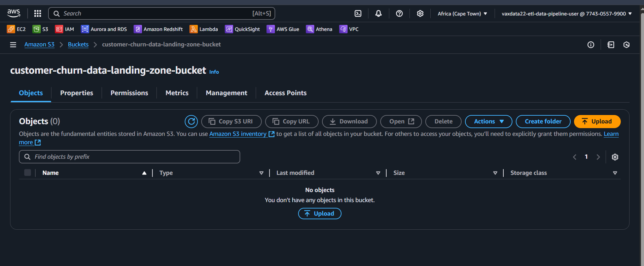Screen dimensions: 644x266
Task: Open the IAM shortcut icon
Action: pos(65,29)
